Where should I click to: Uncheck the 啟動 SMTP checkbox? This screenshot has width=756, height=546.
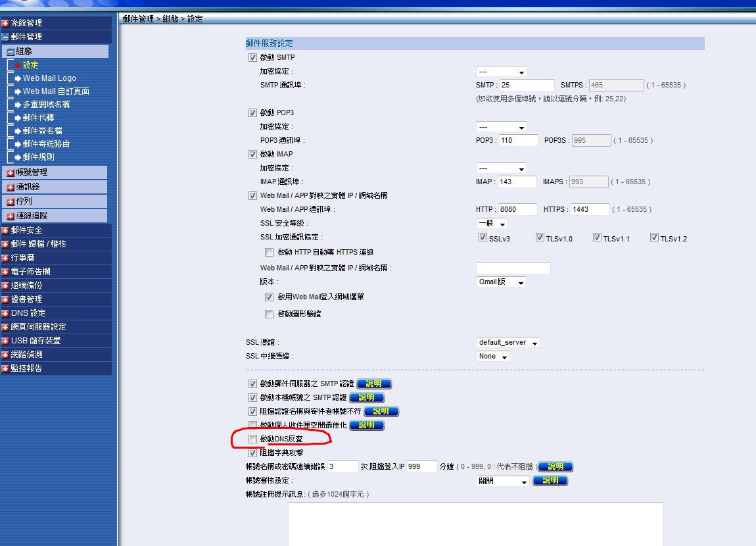point(252,58)
